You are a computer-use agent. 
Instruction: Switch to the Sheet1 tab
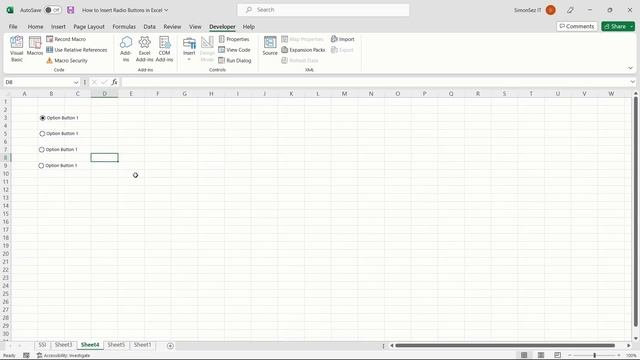pos(142,345)
